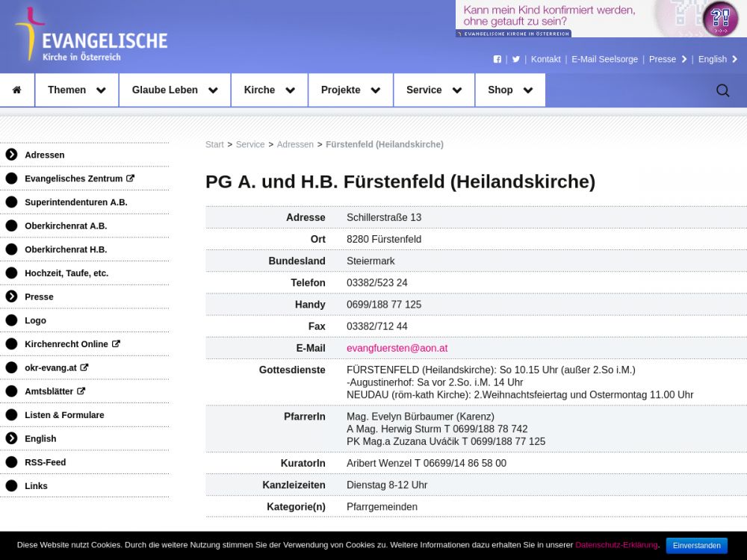Open the search magnifier icon
This screenshot has height=560, width=747.
(x=722, y=90)
